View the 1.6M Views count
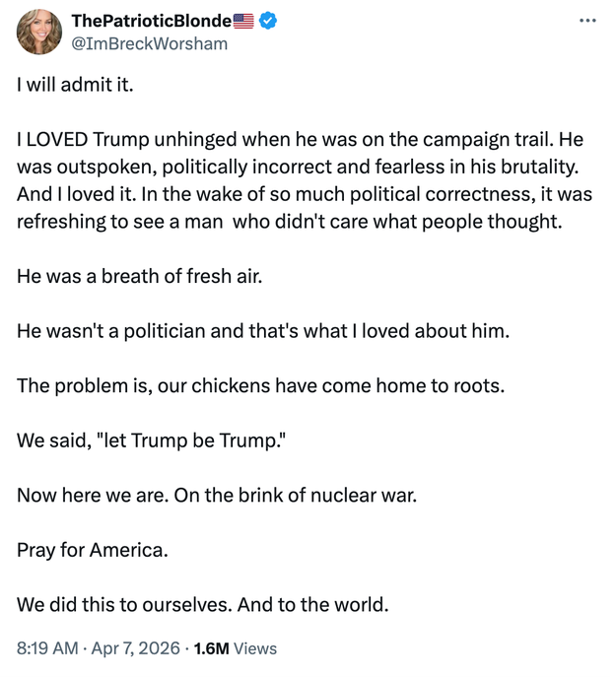616x677 pixels. point(236,648)
